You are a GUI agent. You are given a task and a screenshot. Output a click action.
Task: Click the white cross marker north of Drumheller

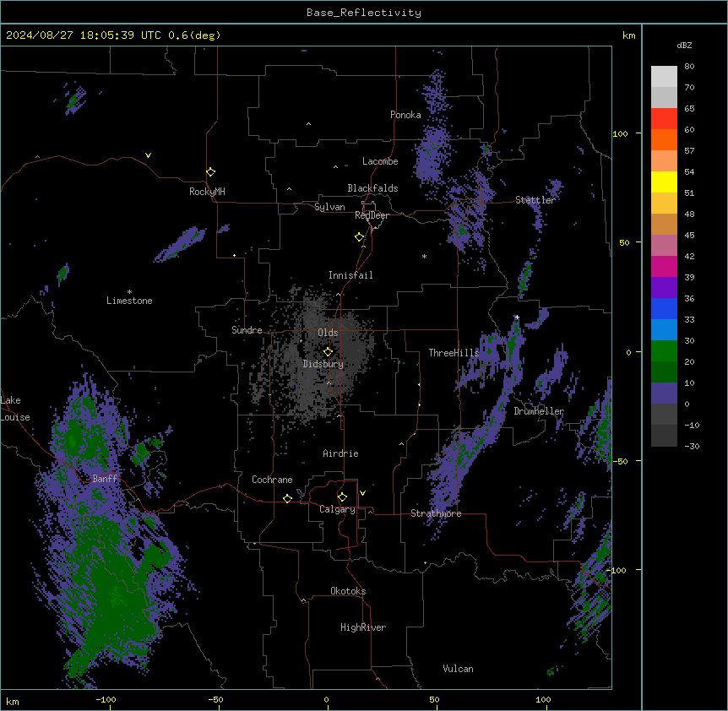517,317
